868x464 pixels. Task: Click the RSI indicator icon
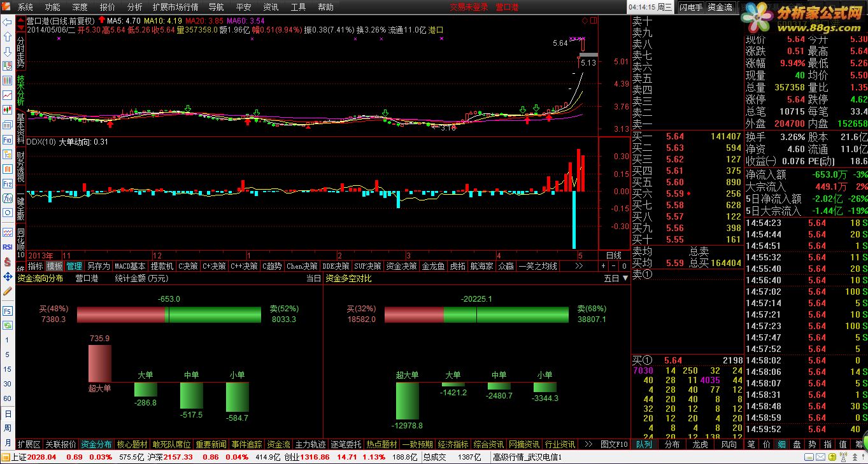7,246
